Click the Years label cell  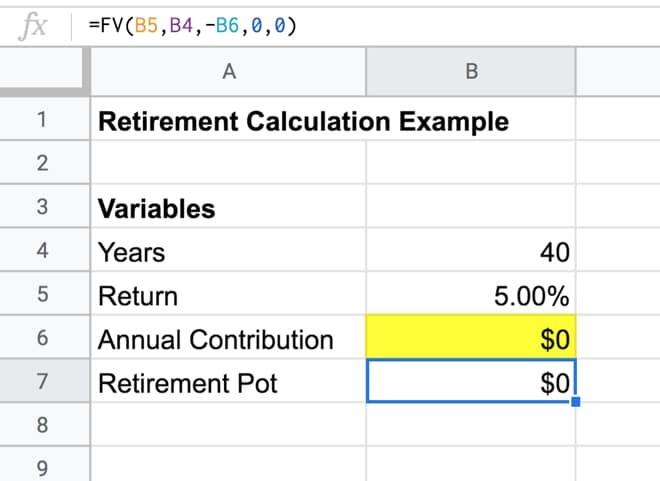pyautogui.click(x=229, y=252)
